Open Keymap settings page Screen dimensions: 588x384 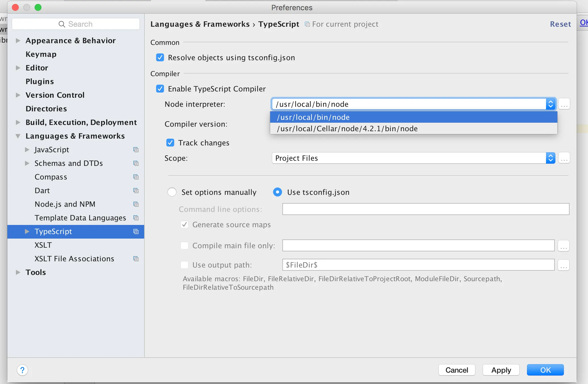(41, 54)
